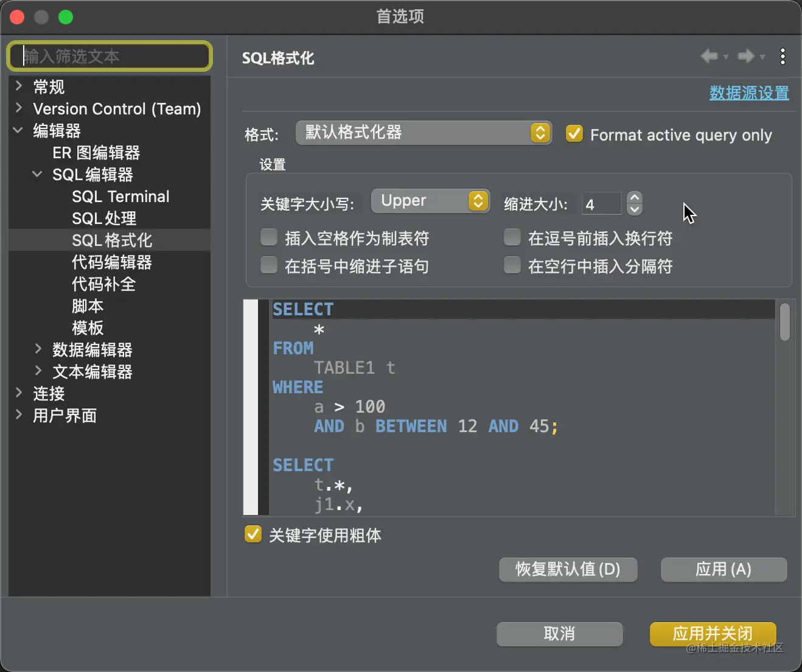Open the 关键字大小写 Upper dropdown

pyautogui.click(x=430, y=201)
